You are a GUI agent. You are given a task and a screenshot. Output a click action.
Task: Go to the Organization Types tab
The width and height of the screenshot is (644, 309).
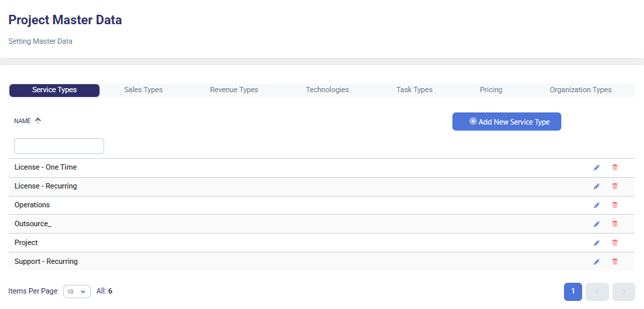click(x=580, y=90)
